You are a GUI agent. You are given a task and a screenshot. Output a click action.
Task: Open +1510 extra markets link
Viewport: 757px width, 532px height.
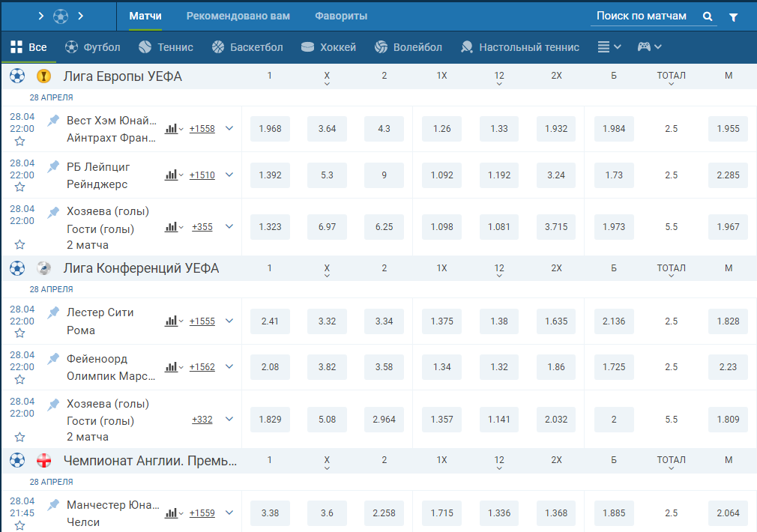click(202, 175)
